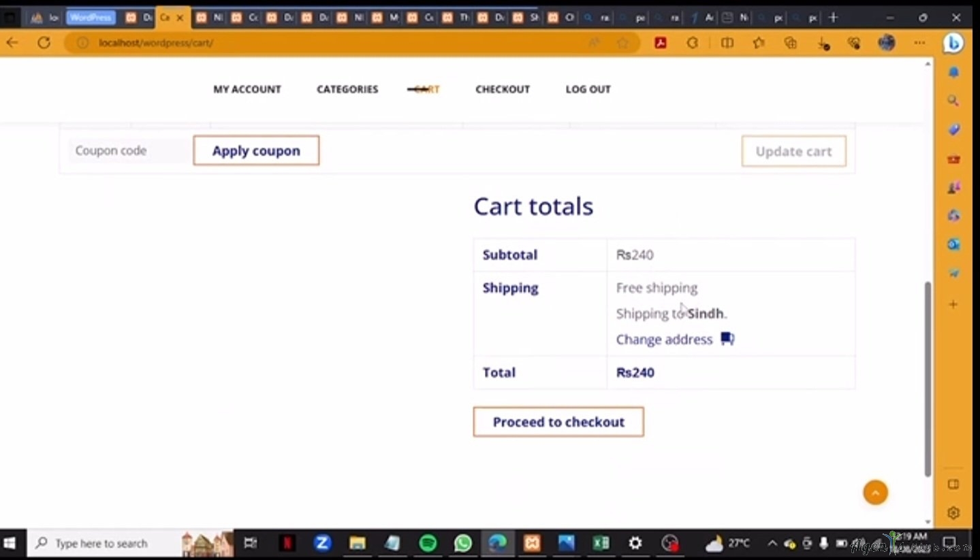Screen dimensions: 980x560
Task: Open CATEGORIES menu item
Action: pyautogui.click(x=347, y=89)
